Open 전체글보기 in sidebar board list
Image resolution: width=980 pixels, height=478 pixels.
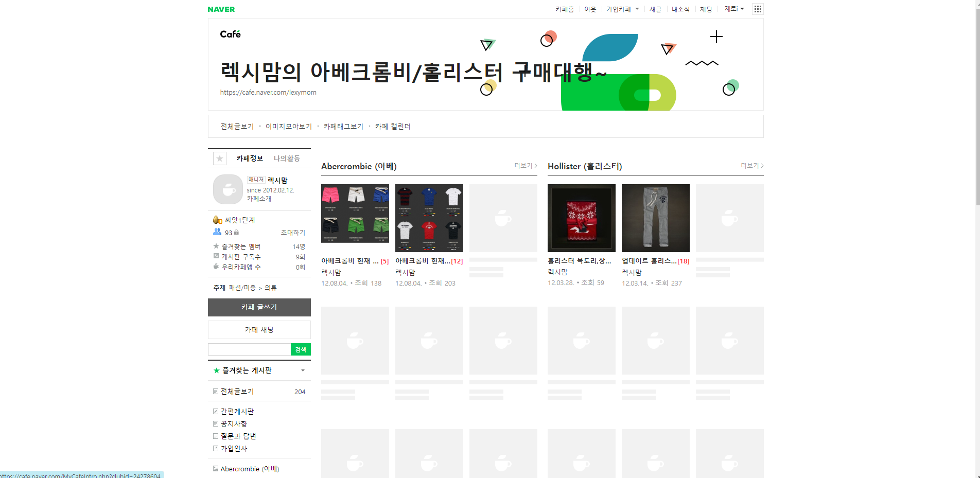coord(237,392)
